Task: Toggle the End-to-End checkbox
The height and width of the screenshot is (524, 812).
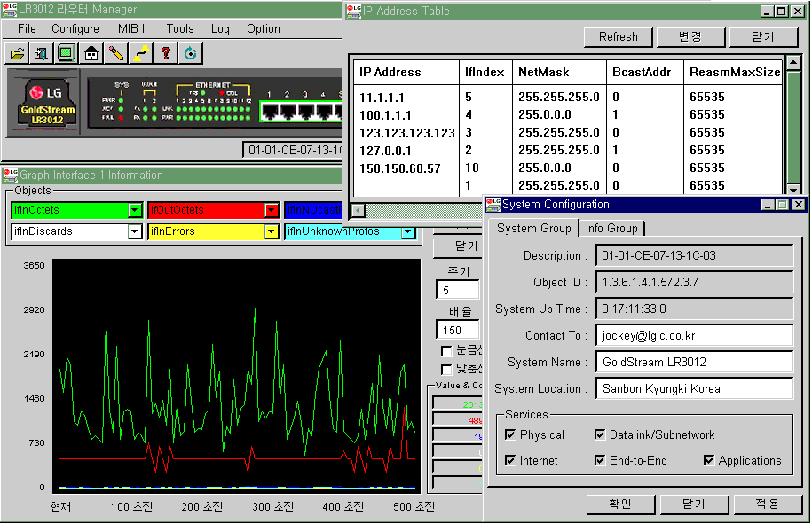Action: (600, 460)
